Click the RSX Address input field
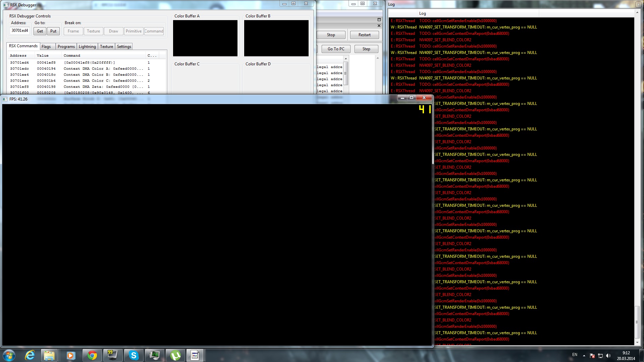This screenshot has height=362, width=644. click(x=20, y=31)
